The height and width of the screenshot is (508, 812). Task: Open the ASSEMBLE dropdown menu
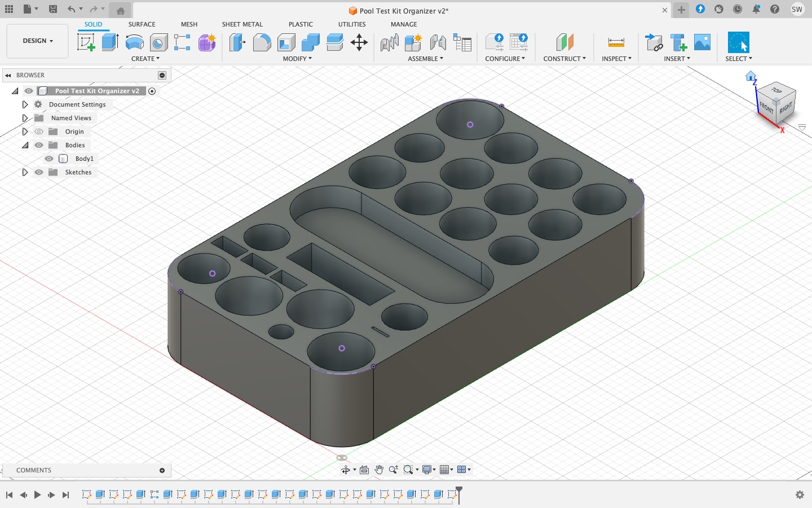click(x=426, y=59)
